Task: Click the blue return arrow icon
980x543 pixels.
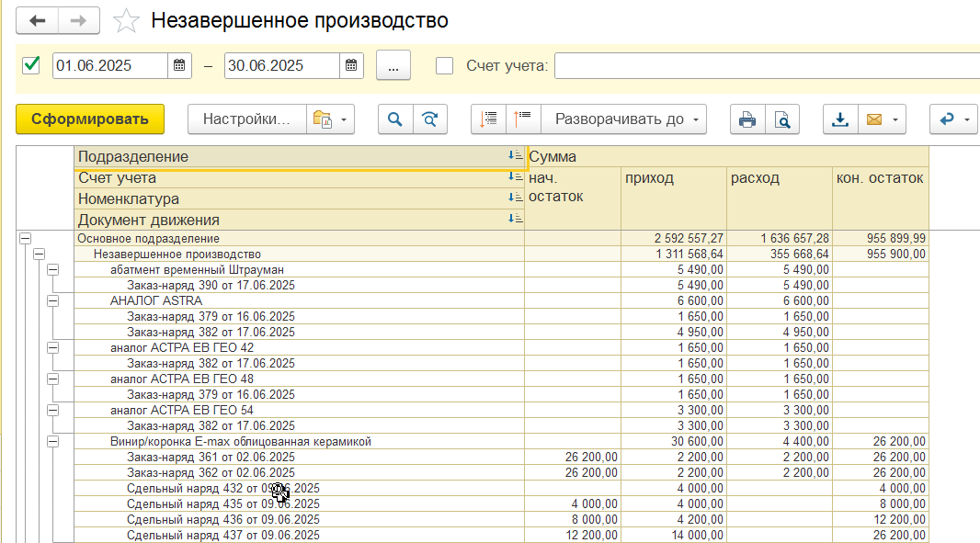Action: pyautogui.click(x=947, y=119)
